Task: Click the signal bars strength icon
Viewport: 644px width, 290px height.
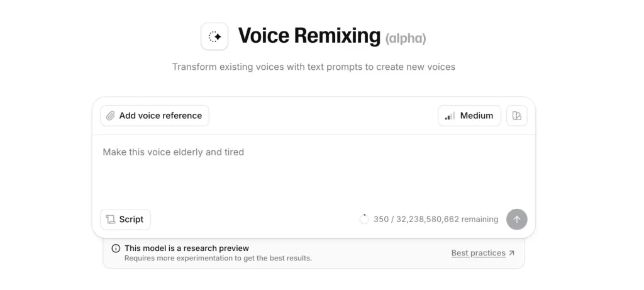Action: 450,116
